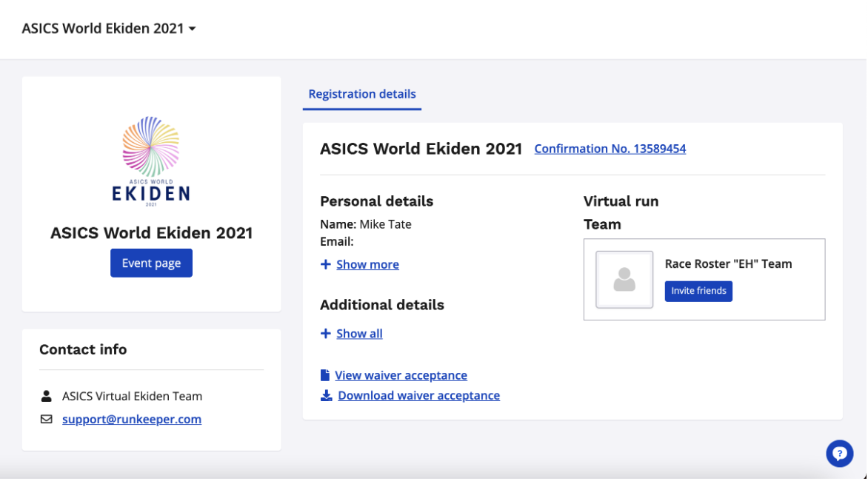The image size is (868, 481).
Task: Open the help question mark icon
Action: click(839, 454)
